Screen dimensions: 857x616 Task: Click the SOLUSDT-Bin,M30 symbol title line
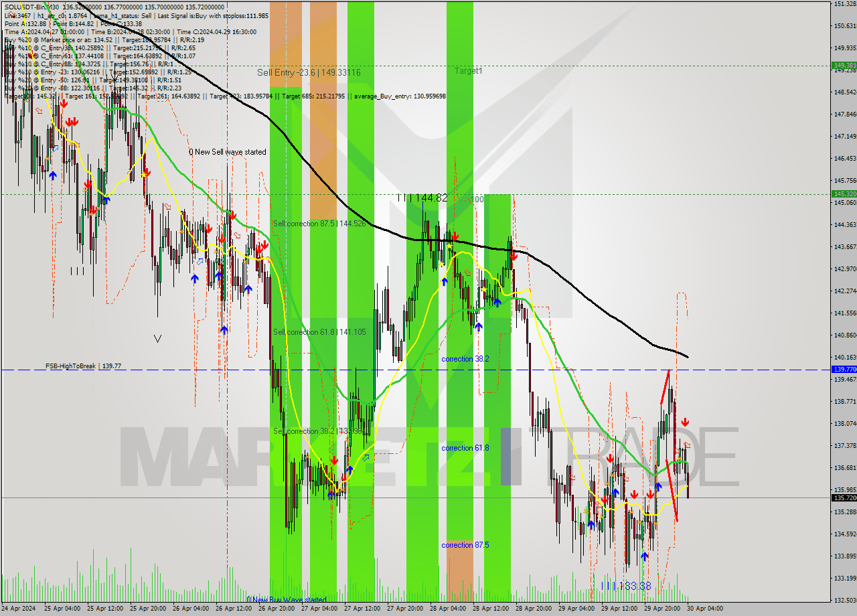(114, 7)
